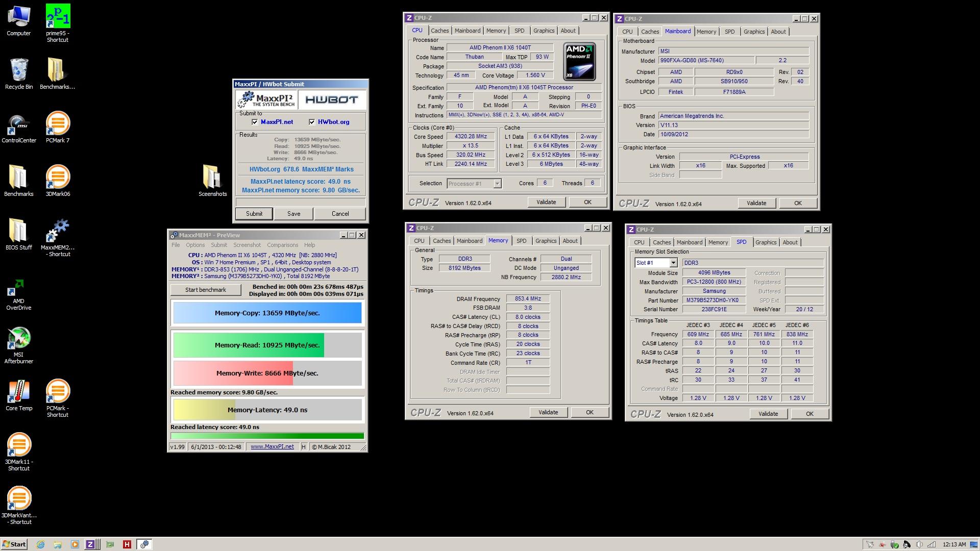This screenshot has width=980, height=551.
Task: Click the motherboard Model field 990FXA-GD80
Action: (x=706, y=60)
